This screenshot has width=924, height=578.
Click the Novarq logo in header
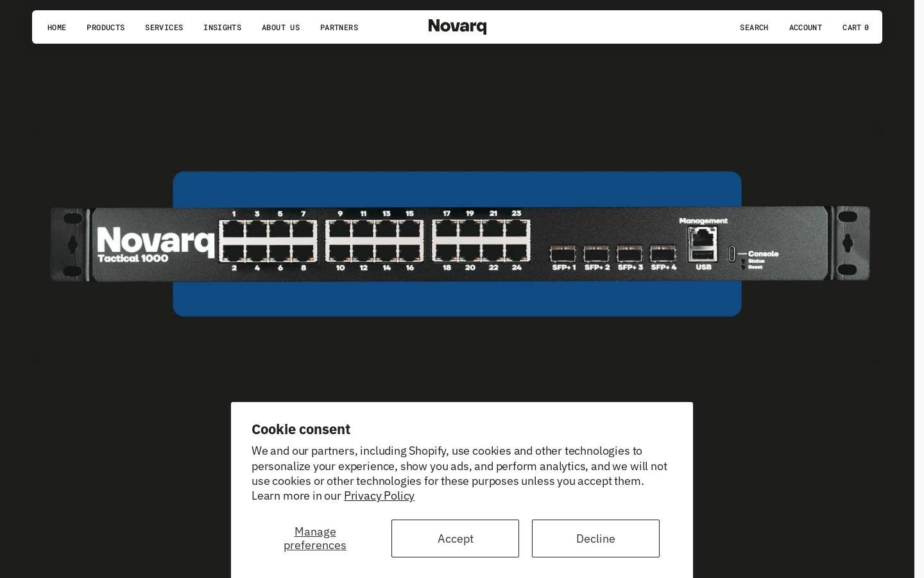click(x=458, y=26)
